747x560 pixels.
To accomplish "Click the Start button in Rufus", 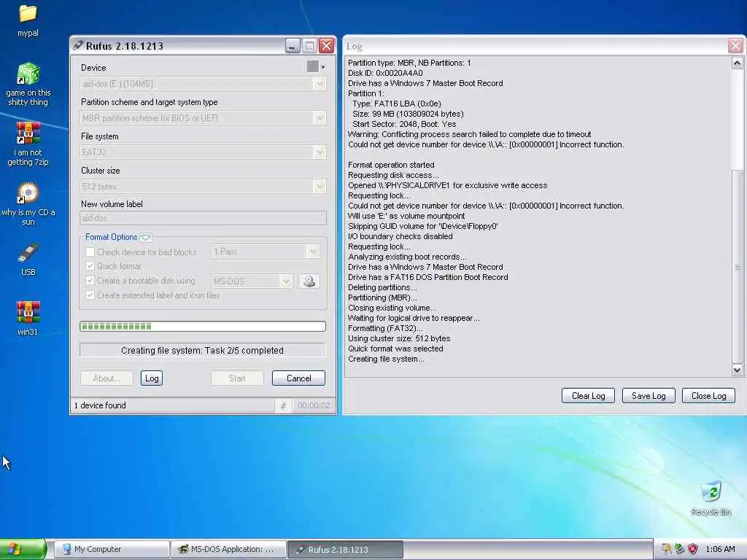I will [x=237, y=378].
